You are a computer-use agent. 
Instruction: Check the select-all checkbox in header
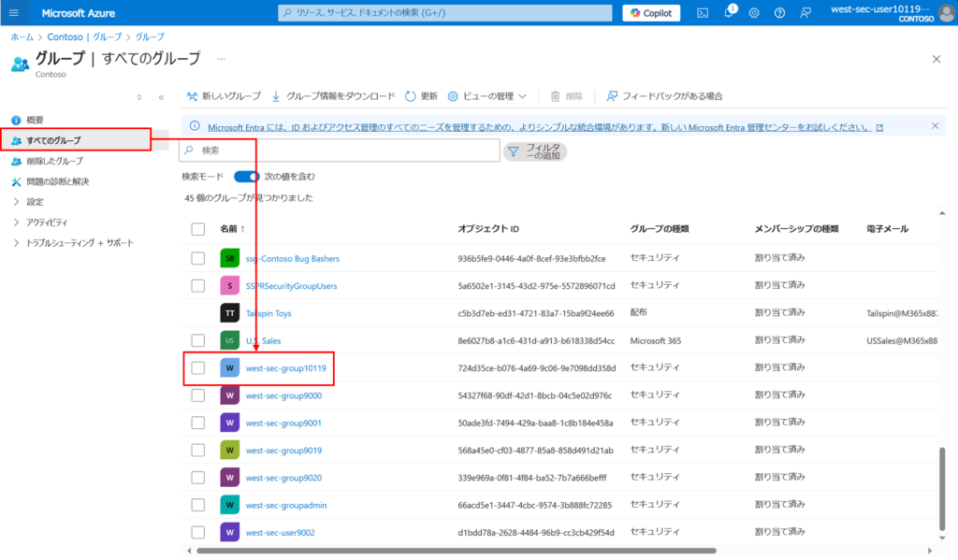198,229
